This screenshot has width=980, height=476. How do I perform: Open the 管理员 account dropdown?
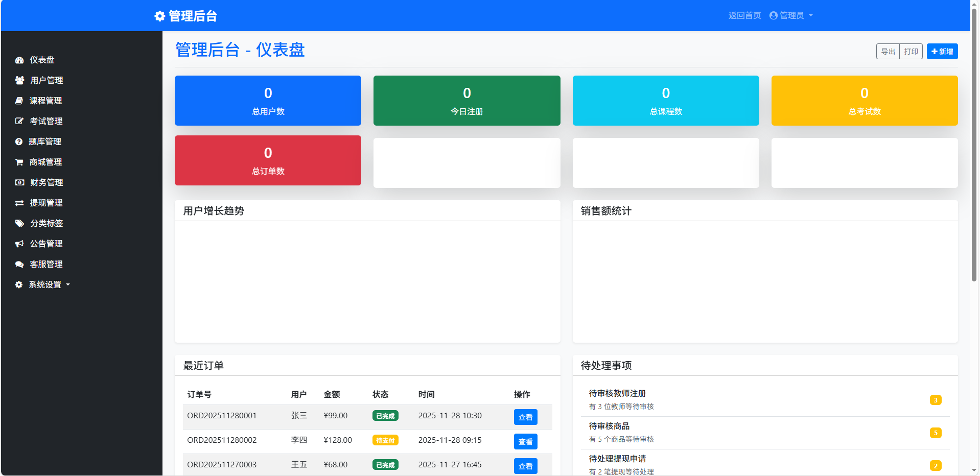(790, 15)
